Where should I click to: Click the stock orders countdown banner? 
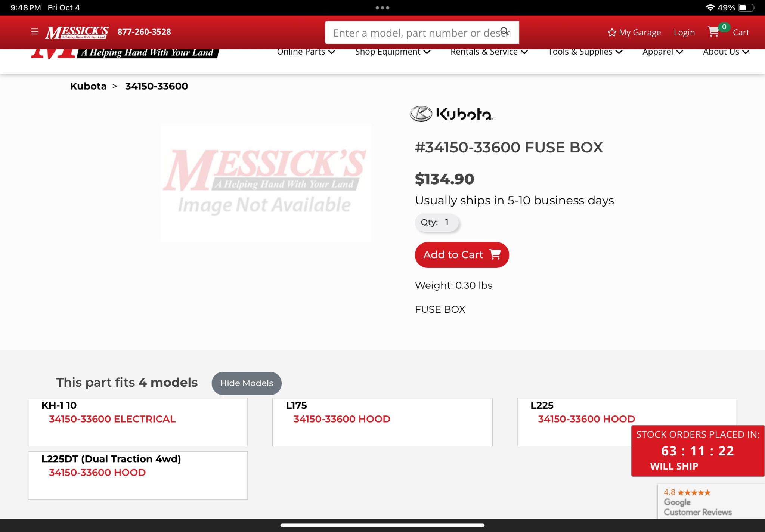[x=697, y=451]
